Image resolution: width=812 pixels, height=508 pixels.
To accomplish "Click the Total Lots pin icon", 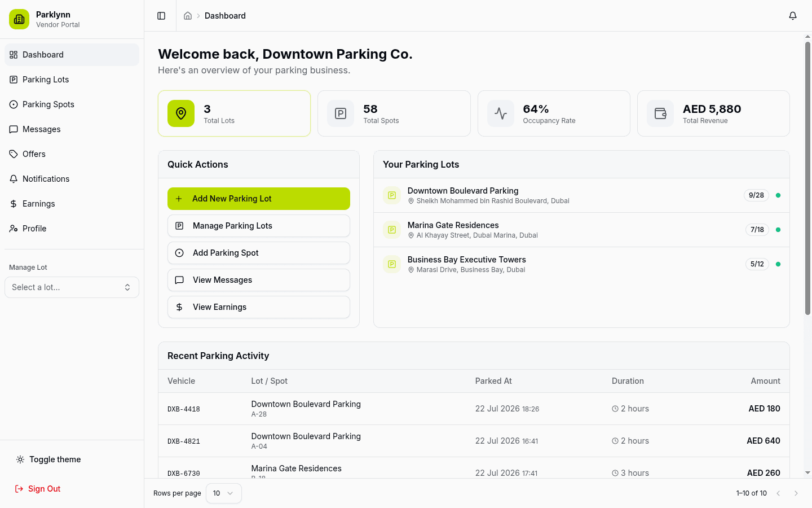I will [181, 113].
